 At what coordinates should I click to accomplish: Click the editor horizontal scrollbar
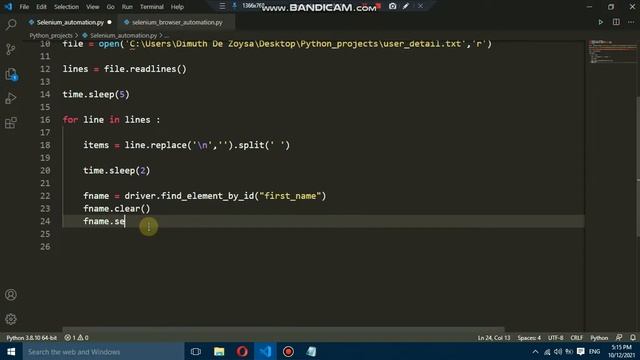283,329
